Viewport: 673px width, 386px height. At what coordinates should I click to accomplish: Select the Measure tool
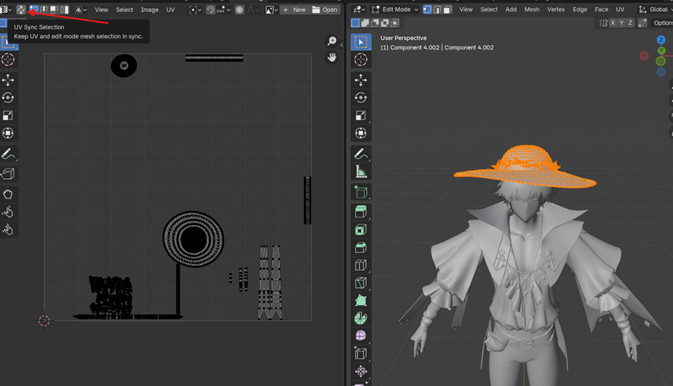361,172
